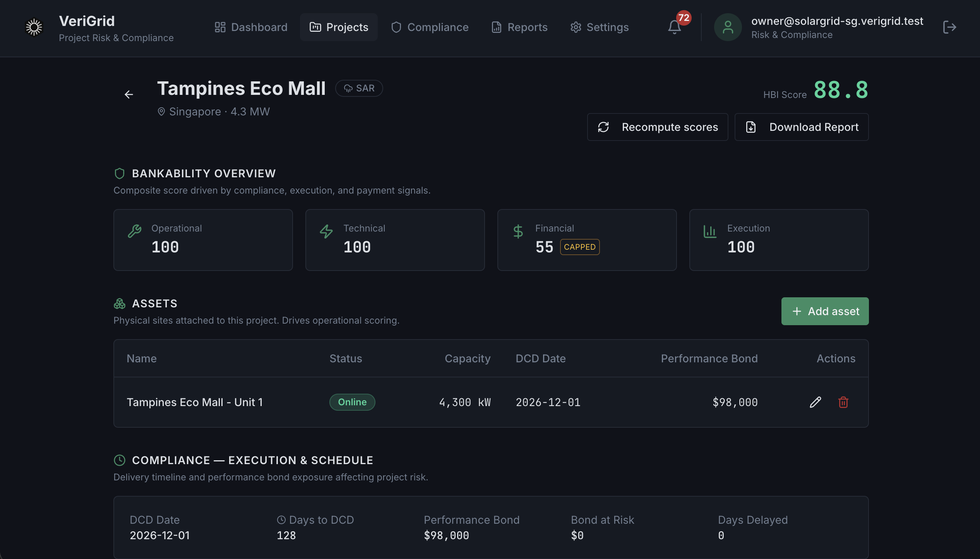This screenshot has height=559, width=980.
Task: Click the Capacity column header
Action: click(x=467, y=359)
